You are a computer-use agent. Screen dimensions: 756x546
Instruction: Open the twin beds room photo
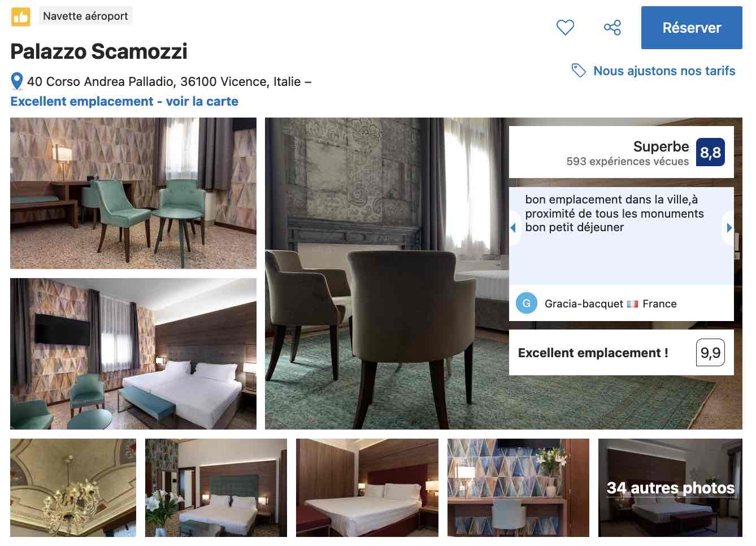(133, 354)
